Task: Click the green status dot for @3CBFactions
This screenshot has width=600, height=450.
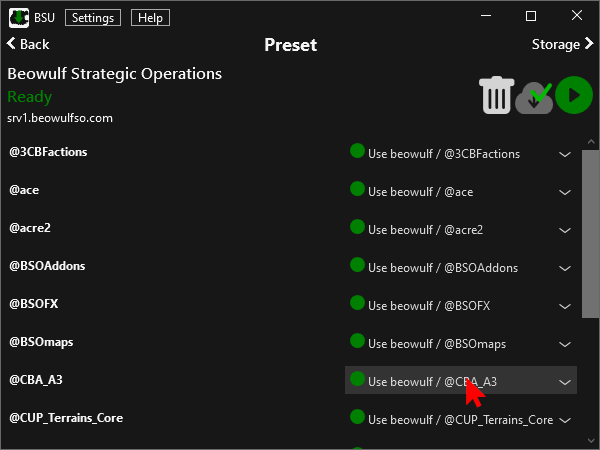Action: 357,151
